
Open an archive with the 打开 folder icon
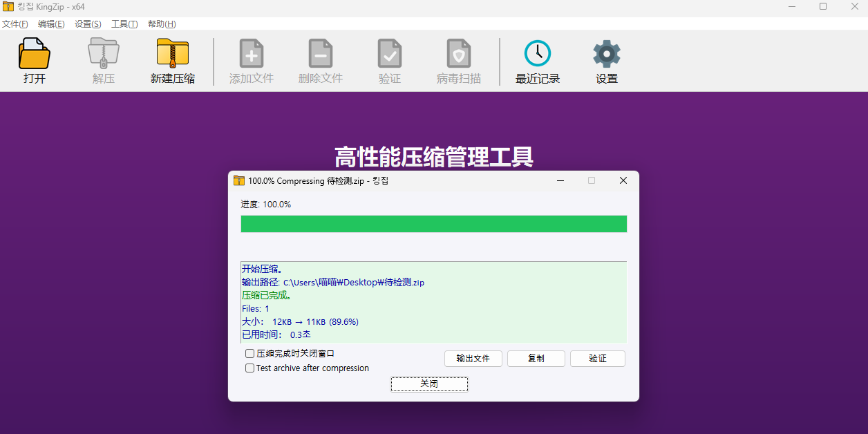tap(35, 54)
